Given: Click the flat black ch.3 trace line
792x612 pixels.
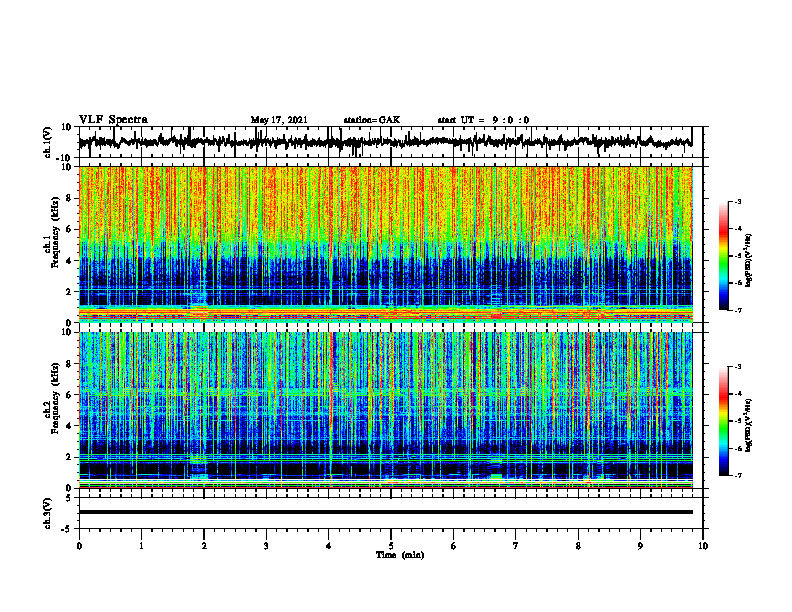Looking at the screenshot, I should 386,512.
